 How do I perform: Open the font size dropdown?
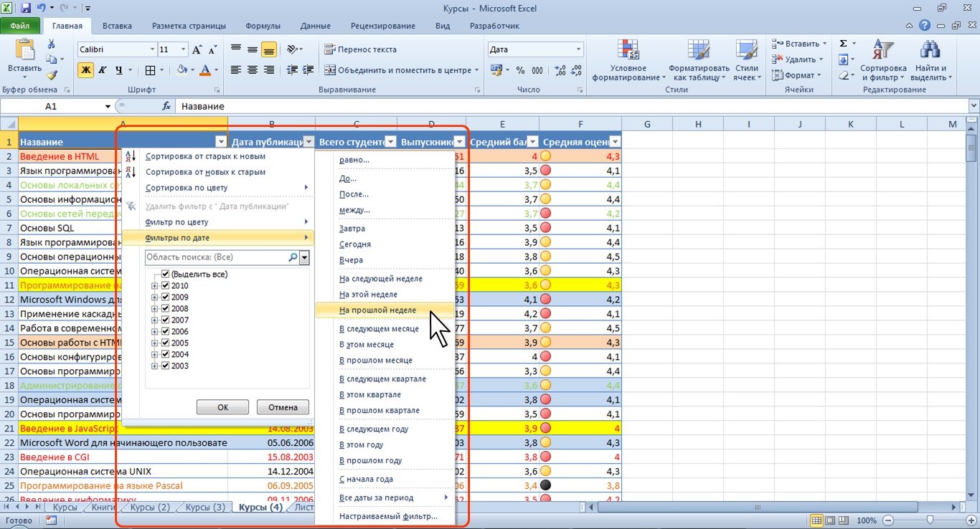pos(184,49)
